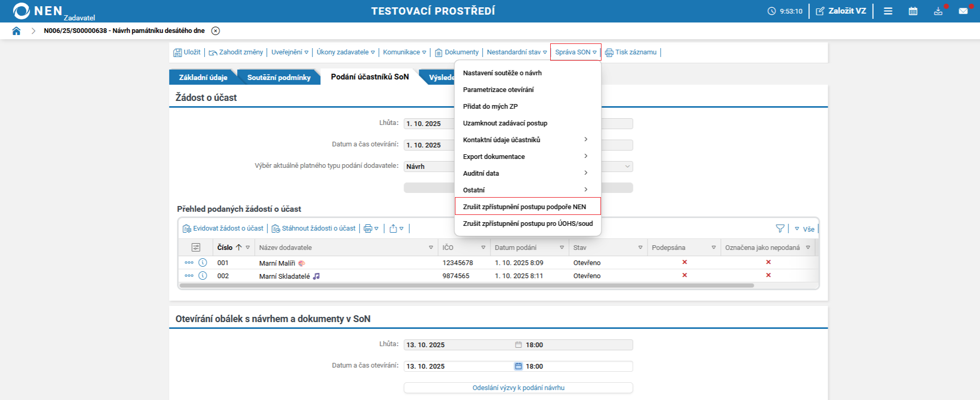
Task: Open Číslo column filter arrow
Action: pos(248,247)
